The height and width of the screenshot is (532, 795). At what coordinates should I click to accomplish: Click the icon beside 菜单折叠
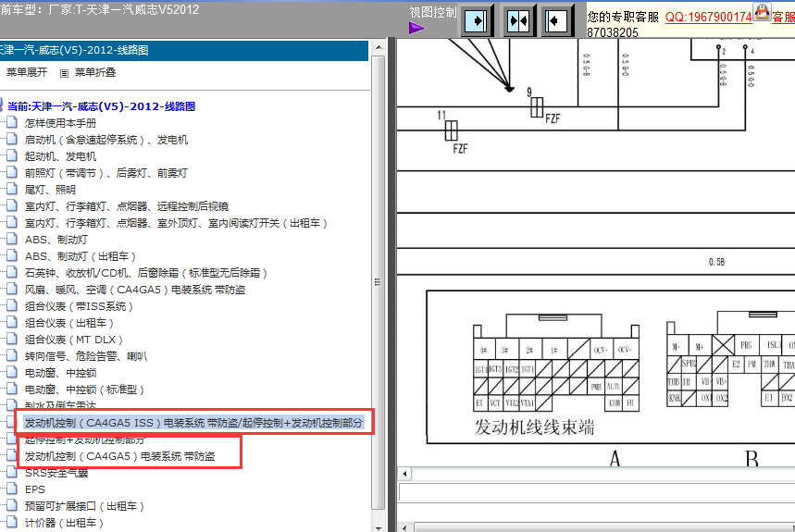[x=64, y=73]
